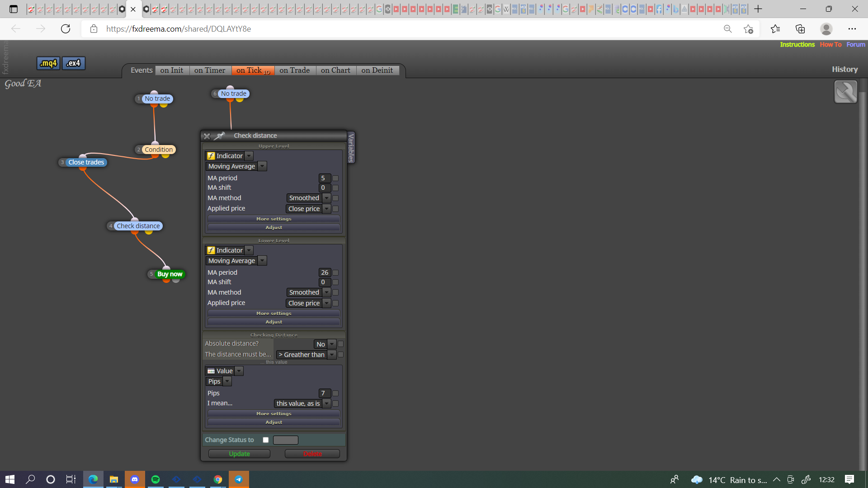The height and width of the screenshot is (488, 868).
Task: Add this page to favorites
Action: click(748, 29)
